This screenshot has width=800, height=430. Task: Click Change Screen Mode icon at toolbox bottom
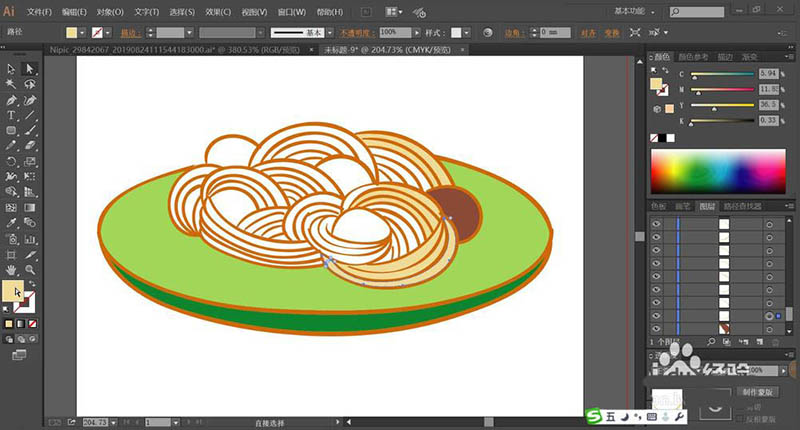19,355
